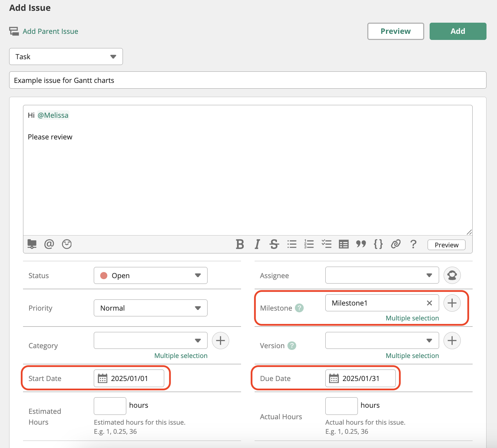Click the @ mention icon in the editor toolbar
Screen dimensions: 497x448
click(x=49, y=244)
